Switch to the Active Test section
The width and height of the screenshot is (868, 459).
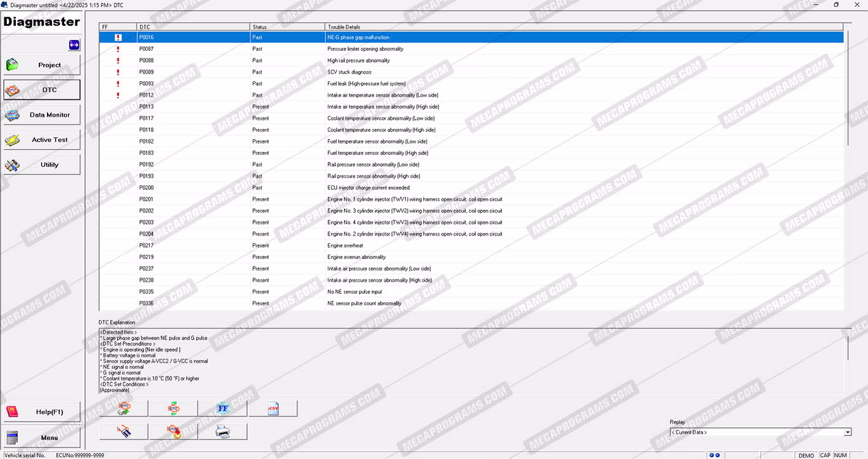[x=42, y=140]
